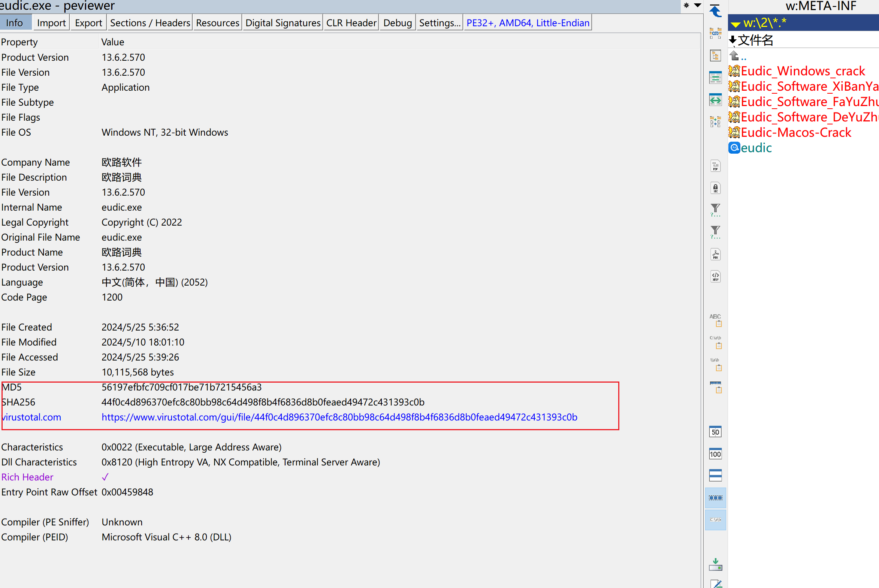Click the ABC copy-name clipboard icon
The height and width of the screenshot is (588, 879).
(715, 320)
